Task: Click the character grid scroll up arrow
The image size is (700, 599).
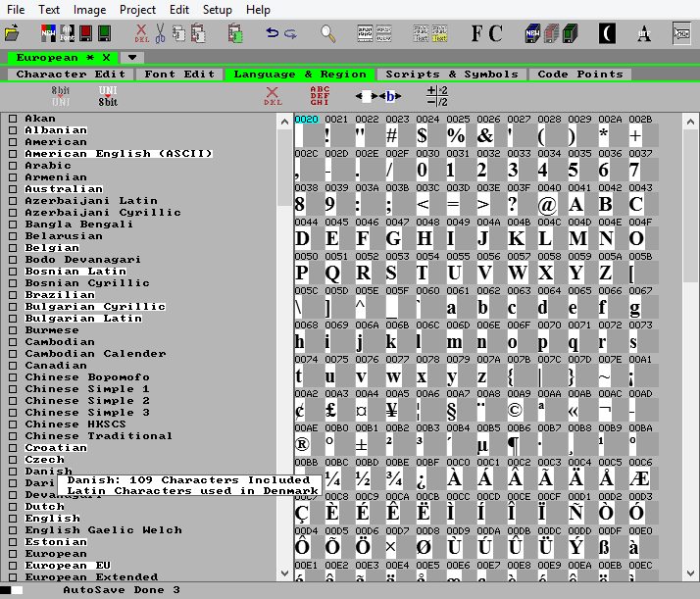Action: [x=690, y=122]
